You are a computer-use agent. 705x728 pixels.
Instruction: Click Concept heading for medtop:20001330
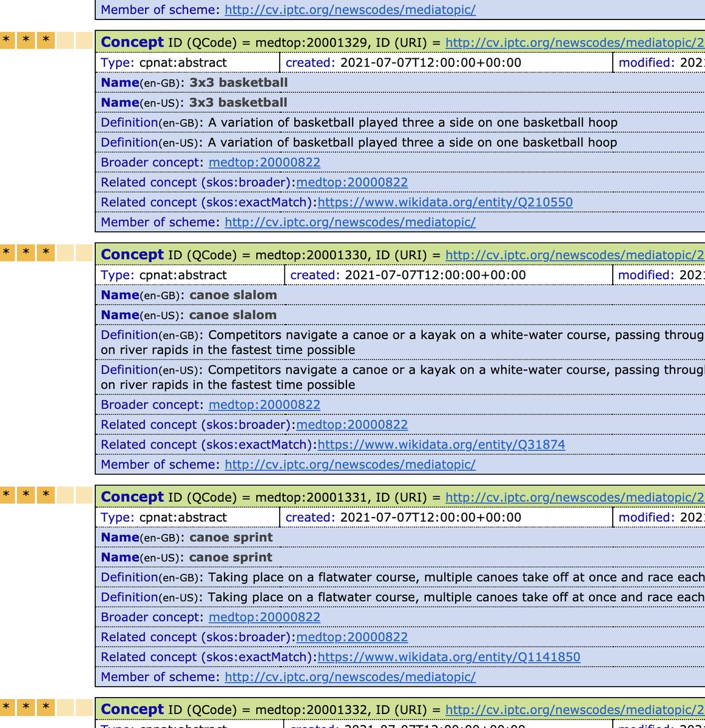point(132,255)
